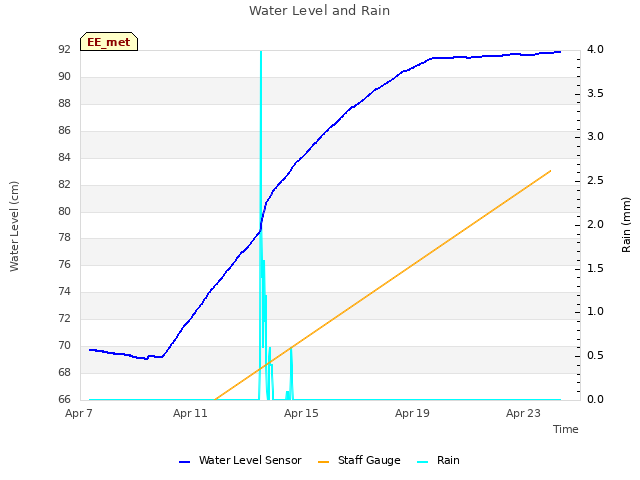Click the 92 water level tick label

[64, 49]
